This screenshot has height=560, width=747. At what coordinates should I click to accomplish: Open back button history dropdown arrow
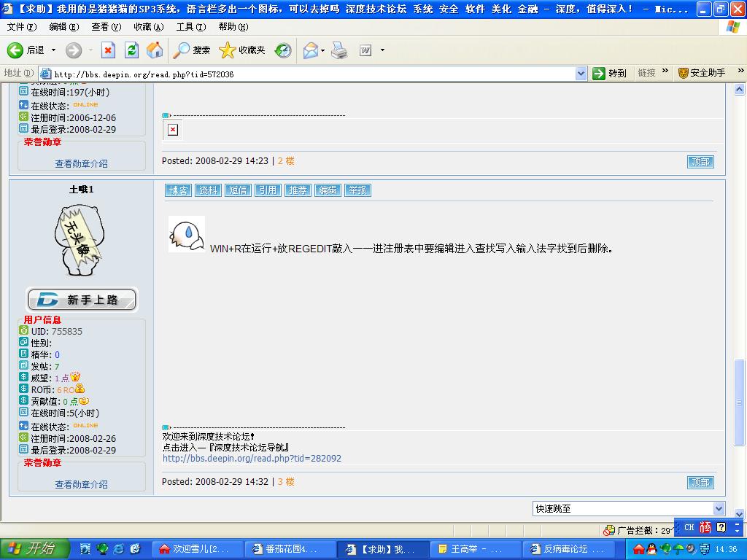click(53, 50)
